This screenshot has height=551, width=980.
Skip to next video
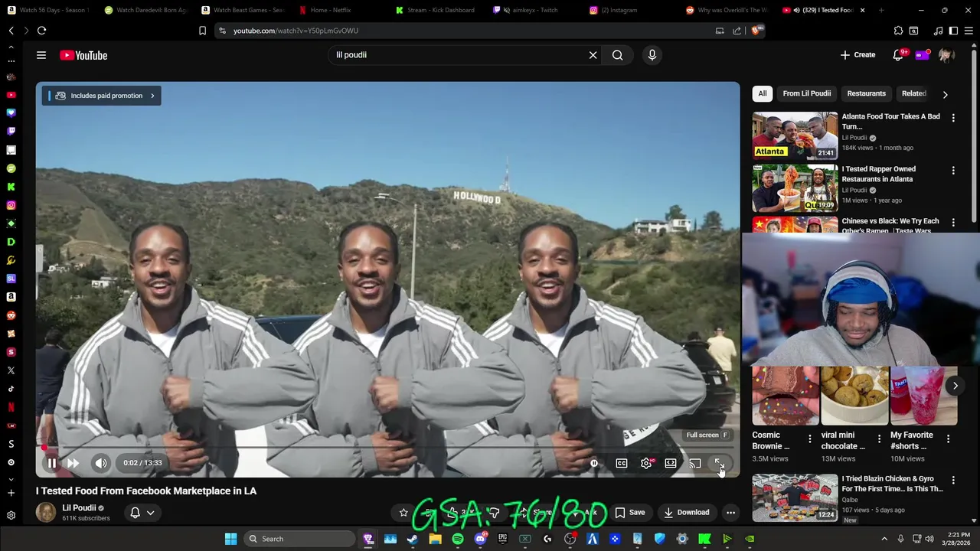(x=73, y=463)
